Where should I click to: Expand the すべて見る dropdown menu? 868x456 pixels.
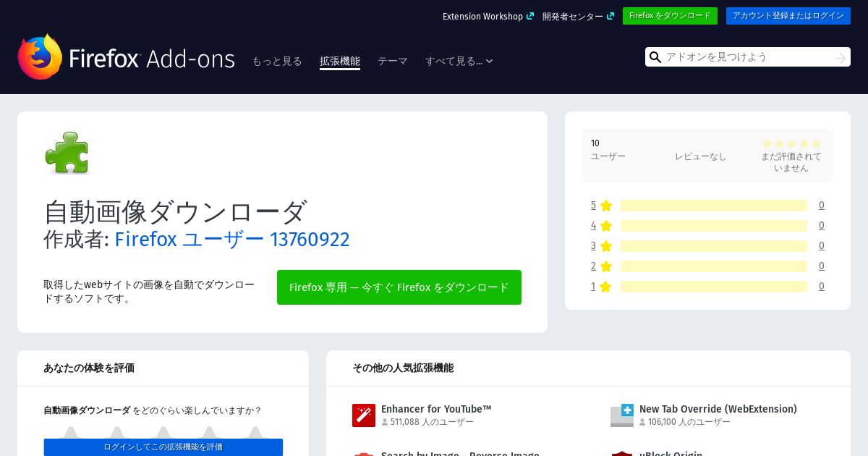click(x=459, y=62)
